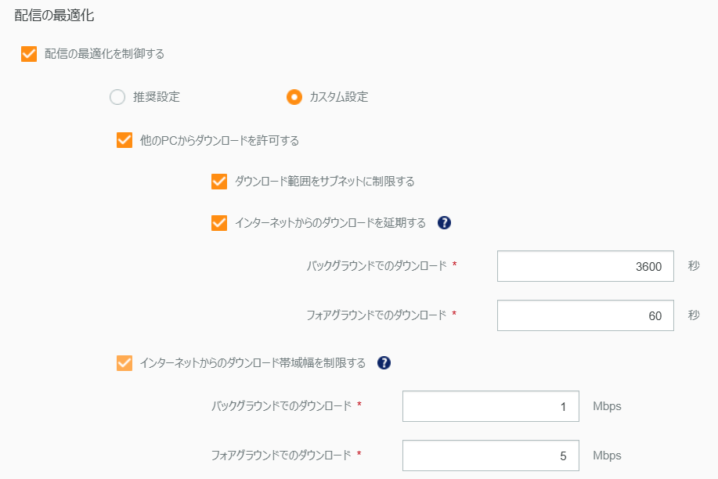Click the 他のPCからダウンロードを許可する label text
Image resolution: width=718 pixels, height=479 pixels.
point(219,141)
